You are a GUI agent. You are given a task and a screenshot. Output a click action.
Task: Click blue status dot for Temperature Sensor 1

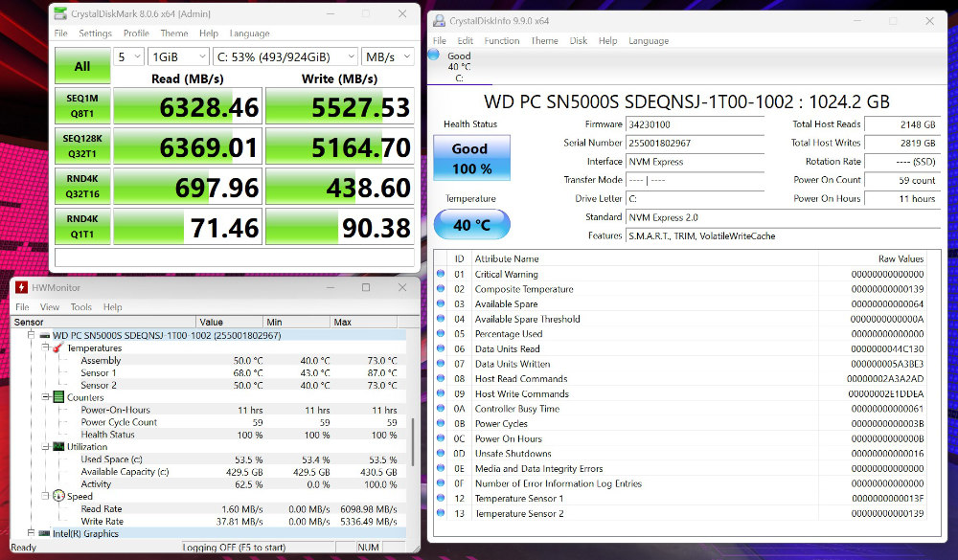(x=441, y=498)
